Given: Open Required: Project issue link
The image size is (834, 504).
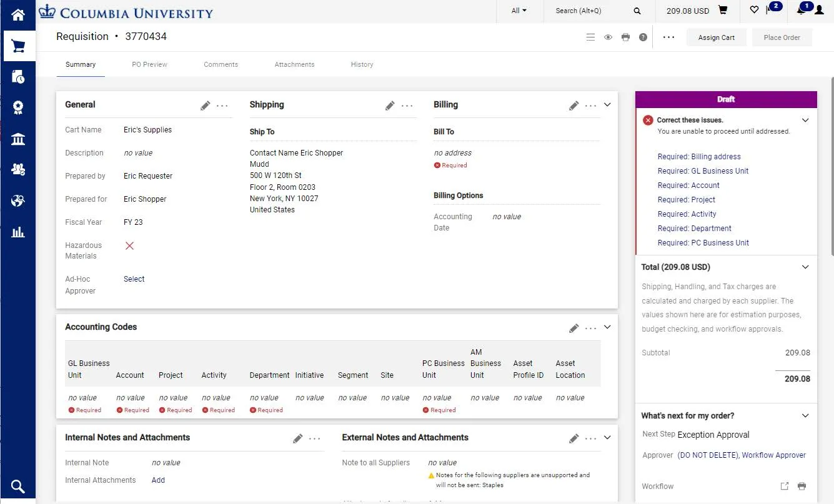Looking at the screenshot, I should click(687, 200).
